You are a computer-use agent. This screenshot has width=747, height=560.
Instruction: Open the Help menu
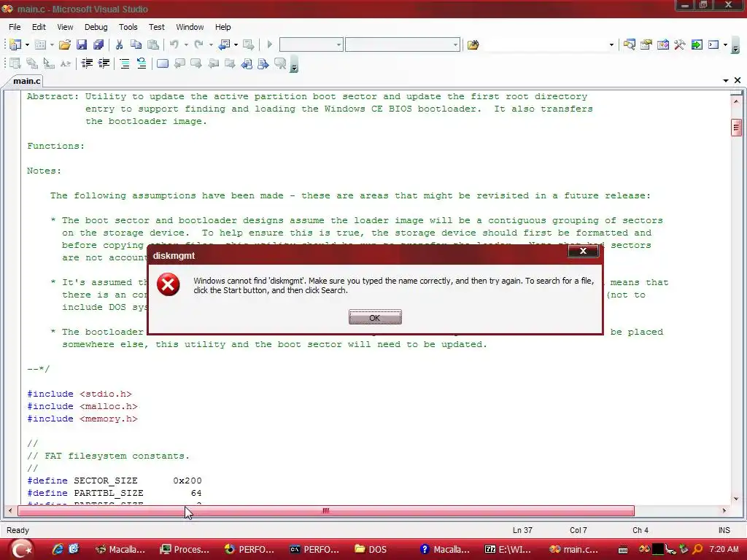[x=222, y=27]
